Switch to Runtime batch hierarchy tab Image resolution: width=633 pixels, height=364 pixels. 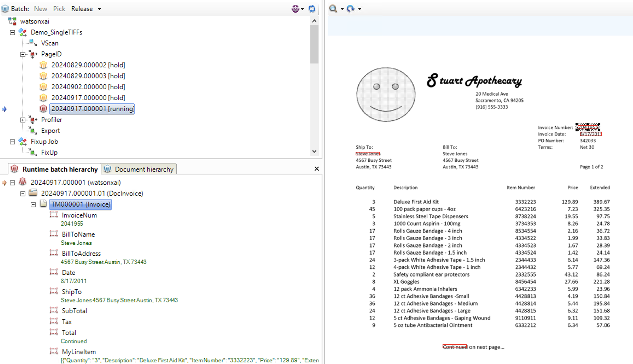54,169
